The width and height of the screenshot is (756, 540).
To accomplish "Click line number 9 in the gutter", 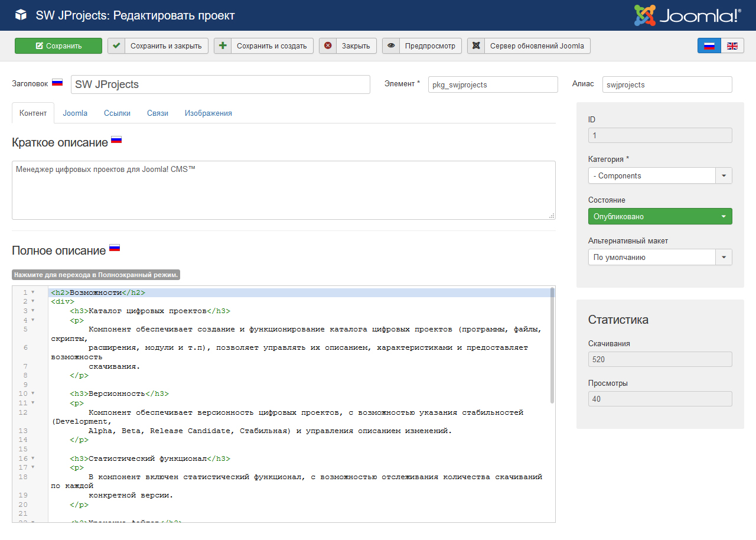I will [x=25, y=385].
